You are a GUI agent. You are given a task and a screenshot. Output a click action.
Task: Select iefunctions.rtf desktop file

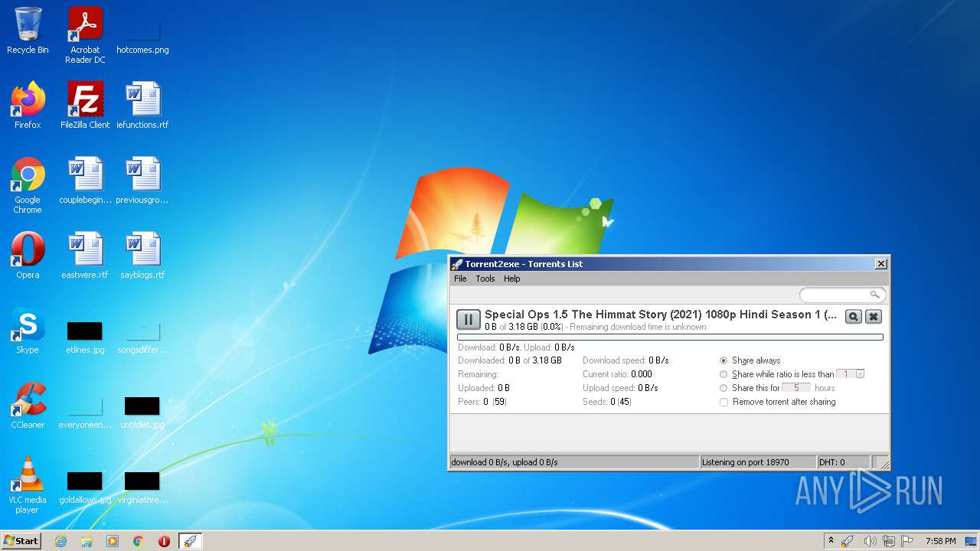point(142,106)
